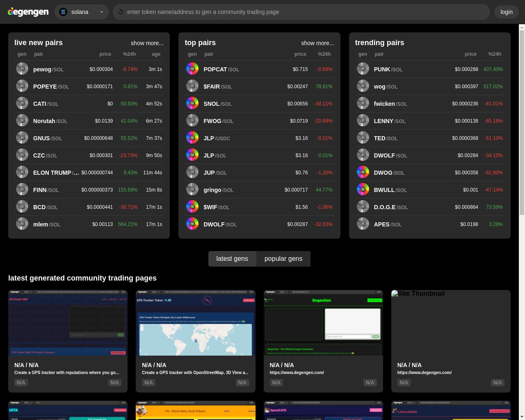Click the GPS Tracker 3000 page thumbnail
This screenshot has height=420, width=525.
click(68, 323)
